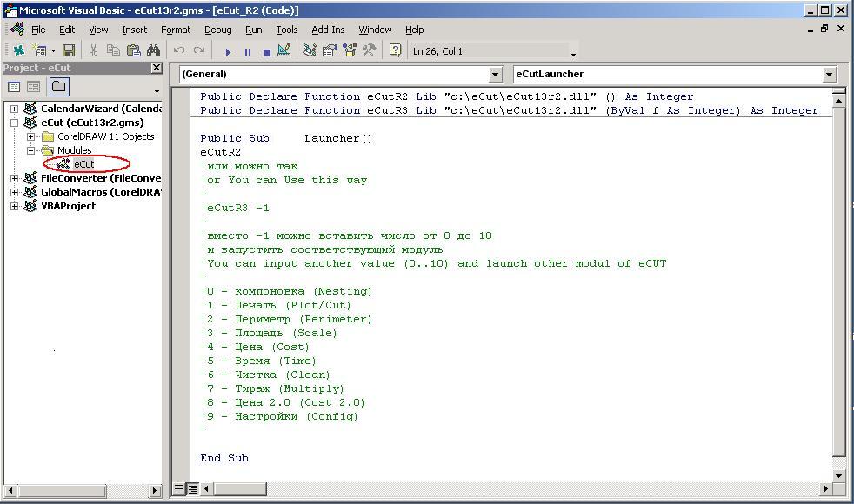Collapse the Modules folder
This screenshot has height=504, width=854.
[31, 150]
